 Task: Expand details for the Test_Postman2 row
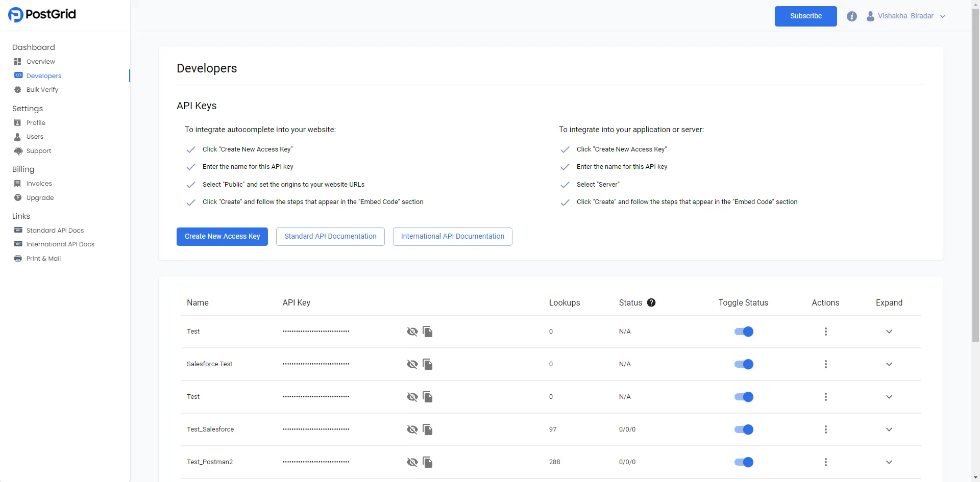click(x=889, y=462)
